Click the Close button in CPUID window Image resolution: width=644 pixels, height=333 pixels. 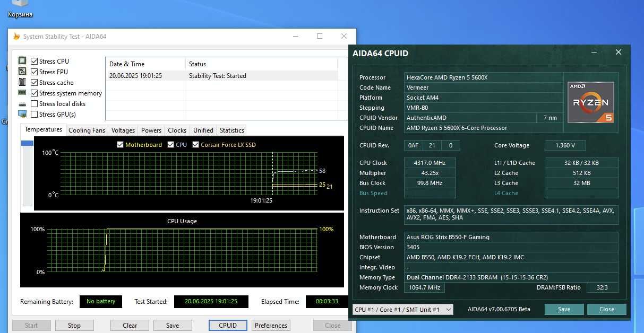[607, 310]
